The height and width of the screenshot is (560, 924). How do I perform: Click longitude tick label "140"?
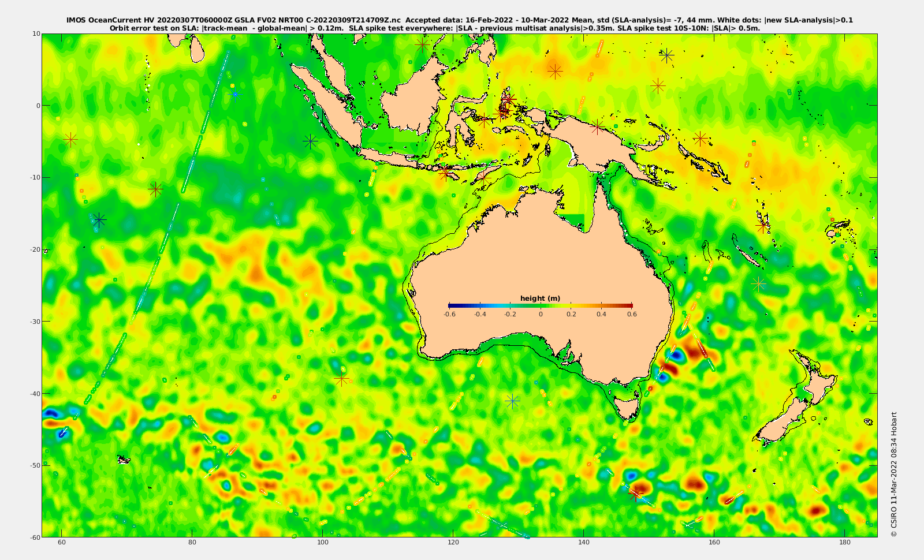pos(584,543)
